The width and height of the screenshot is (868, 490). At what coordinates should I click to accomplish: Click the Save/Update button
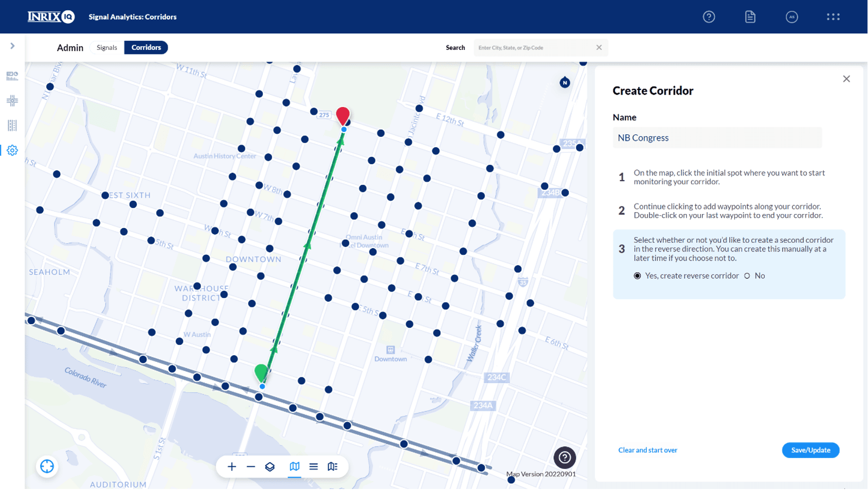(x=810, y=450)
